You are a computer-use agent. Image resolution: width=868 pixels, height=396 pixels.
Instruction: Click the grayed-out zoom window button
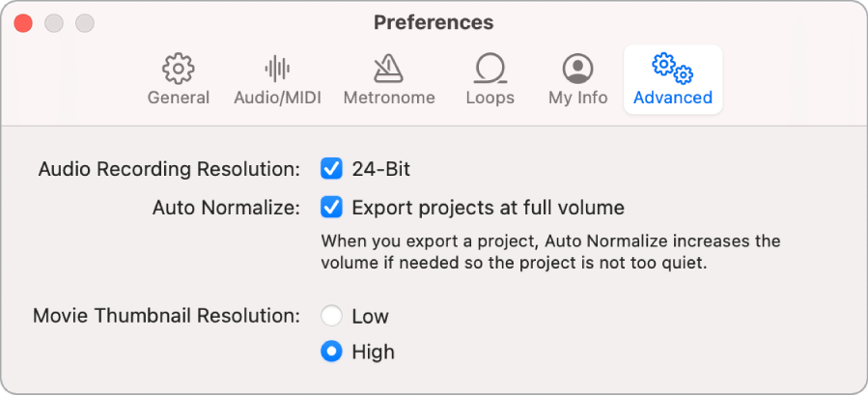pyautogui.click(x=85, y=22)
